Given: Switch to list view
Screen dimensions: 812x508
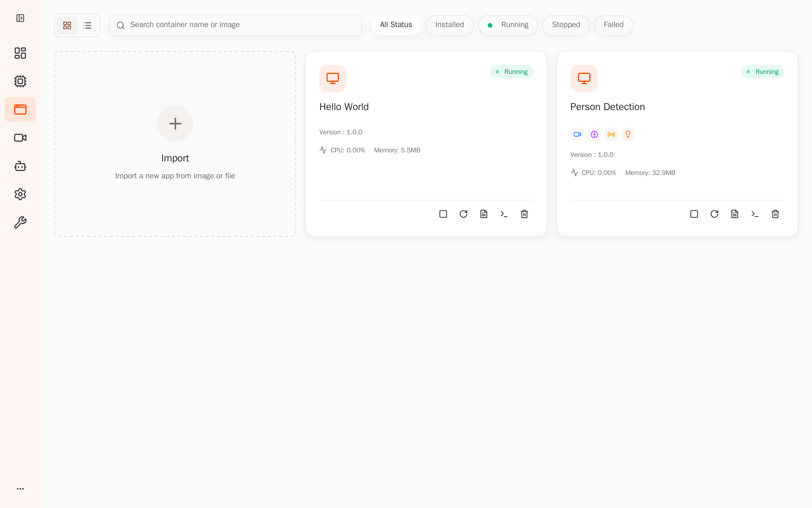Looking at the screenshot, I should pyautogui.click(x=87, y=25).
